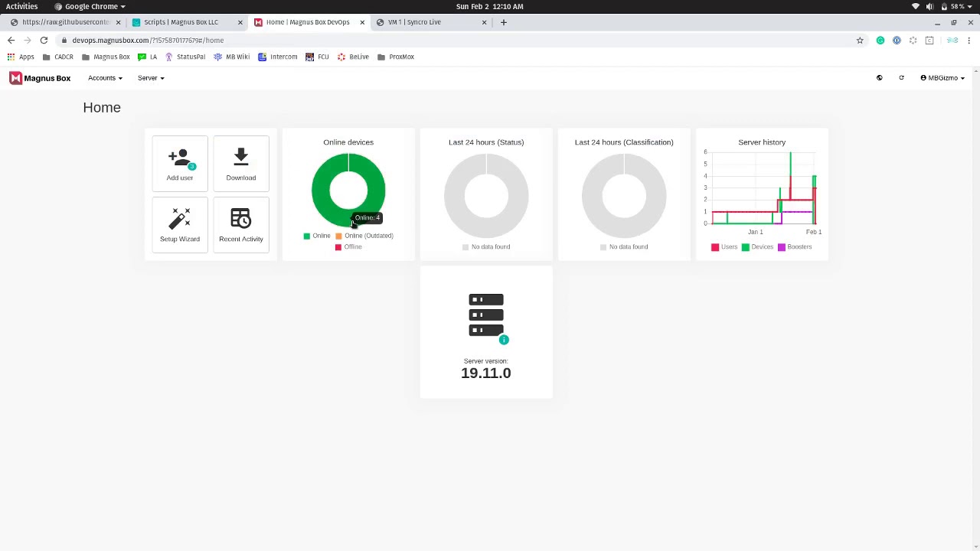Reload the page with Chrome's reload button
This screenshot has width=980, height=551.
pos(44,41)
